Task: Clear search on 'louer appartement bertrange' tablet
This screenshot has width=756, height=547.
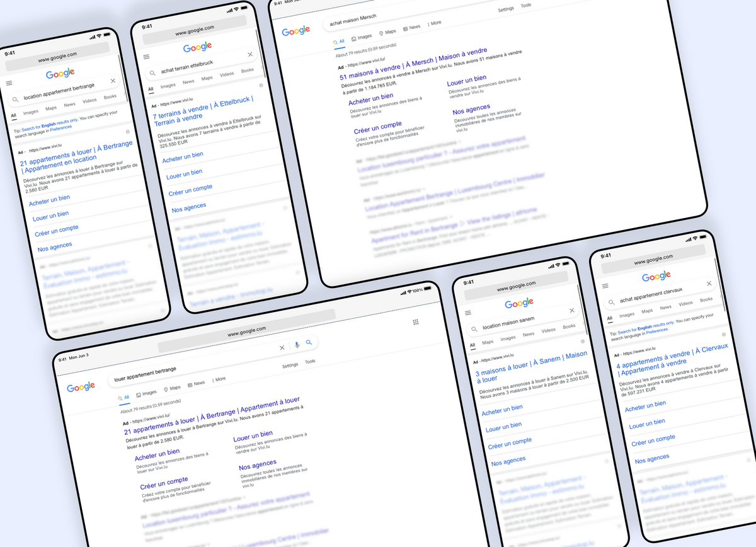Action: click(x=282, y=347)
